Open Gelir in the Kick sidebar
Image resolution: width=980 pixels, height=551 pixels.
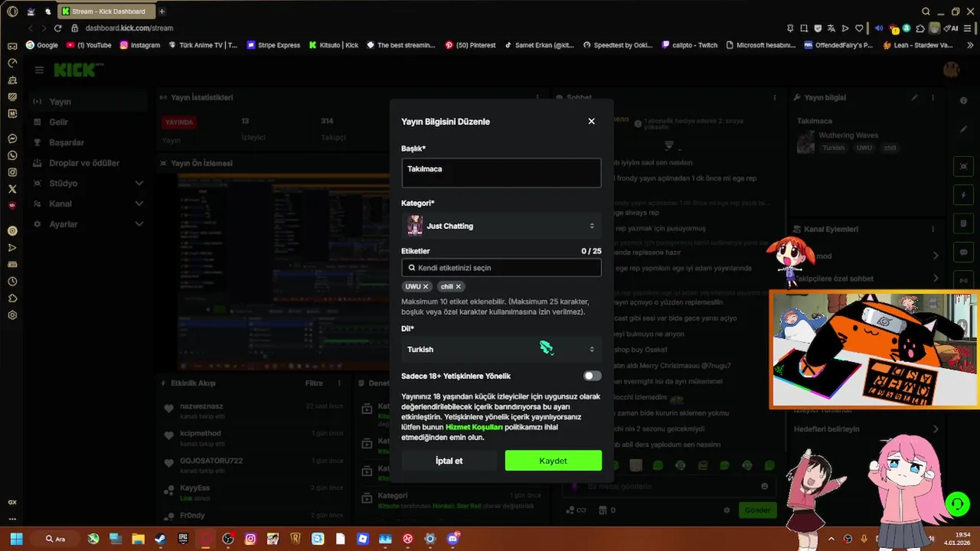(88, 122)
